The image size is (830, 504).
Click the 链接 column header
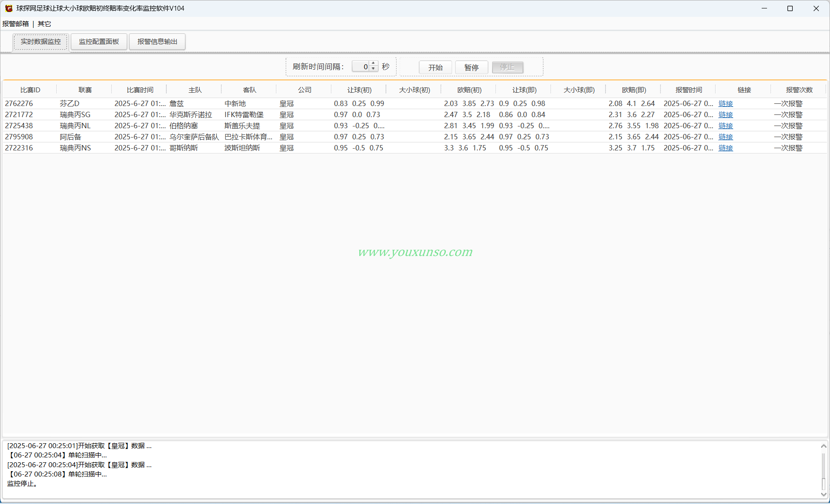pyautogui.click(x=744, y=90)
